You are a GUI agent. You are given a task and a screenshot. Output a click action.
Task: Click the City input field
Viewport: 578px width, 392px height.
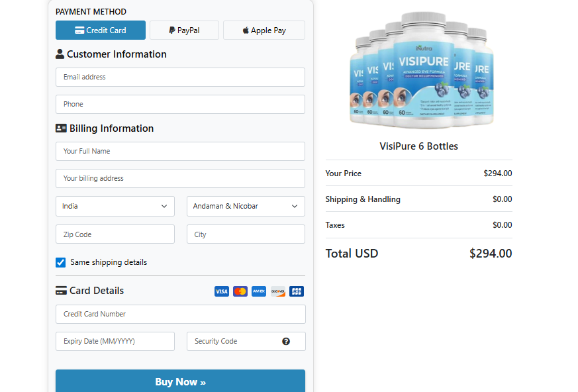click(x=246, y=234)
